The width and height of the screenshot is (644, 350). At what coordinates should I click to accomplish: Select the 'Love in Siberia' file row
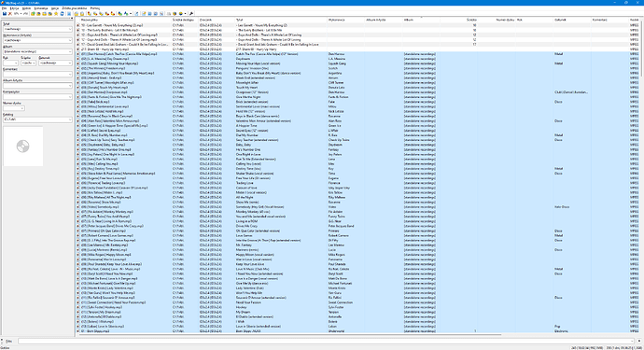coord(357,326)
